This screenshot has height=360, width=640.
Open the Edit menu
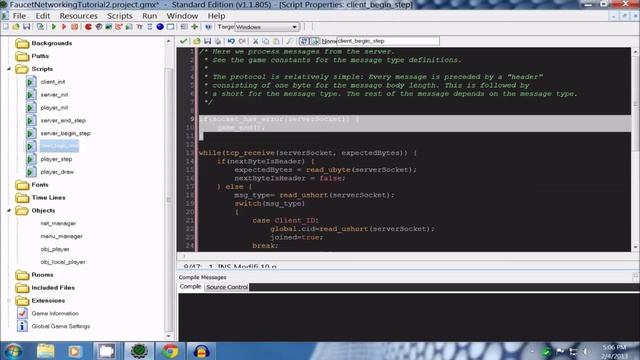point(42,16)
